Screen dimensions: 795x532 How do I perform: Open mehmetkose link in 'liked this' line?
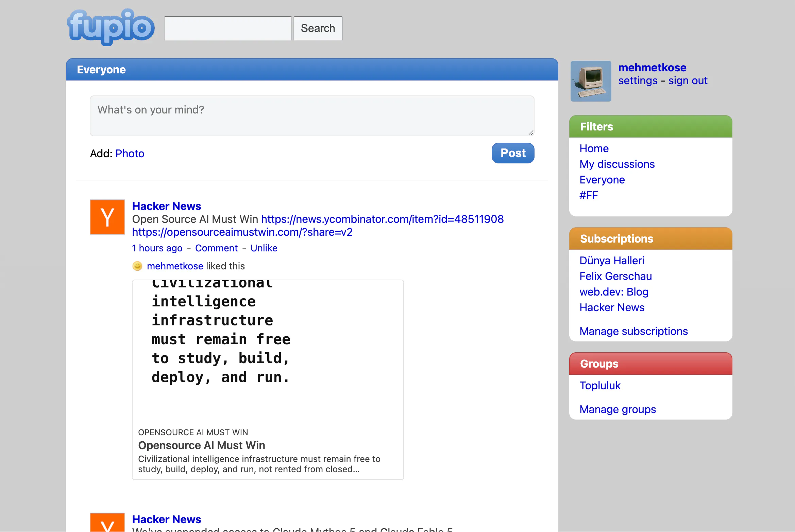pyautogui.click(x=175, y=266)
